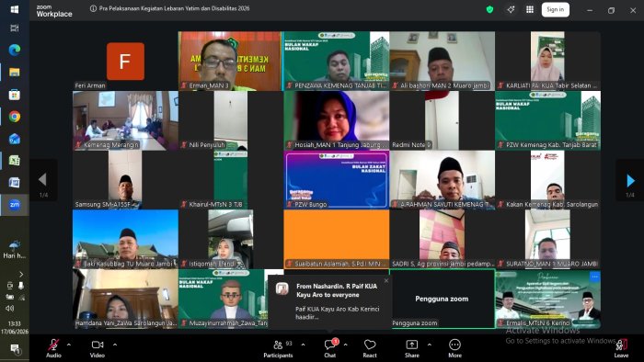
Task: Expand participants options caret
Action: point(303,345)
